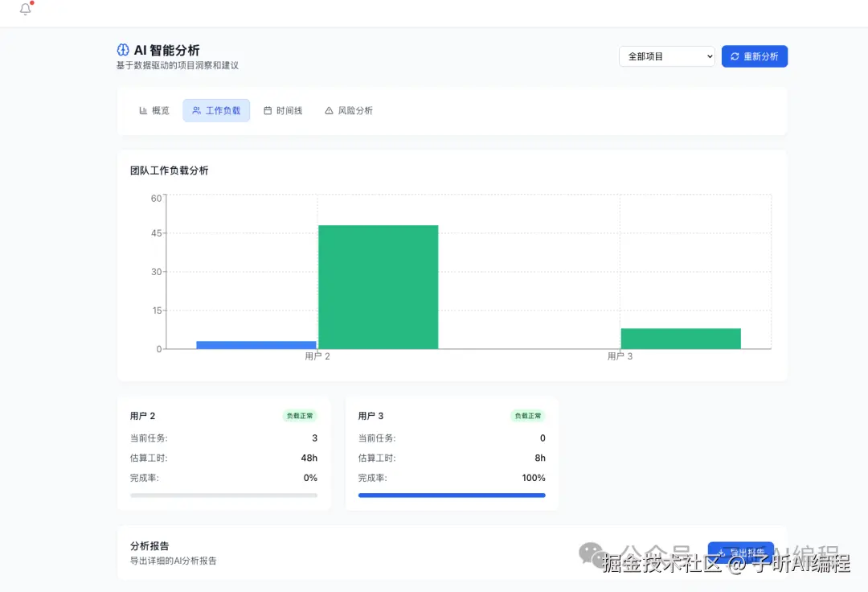Open the 时间线 tab
Image resolution: width=868 pixels, height=592 pixels.
pyautogui.click(x=283, y=111)
